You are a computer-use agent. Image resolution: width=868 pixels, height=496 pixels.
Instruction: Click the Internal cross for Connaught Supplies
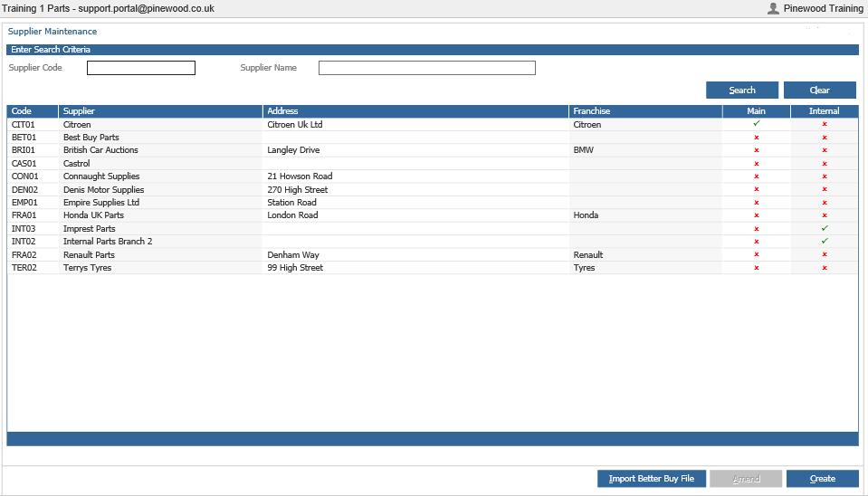[x=825, y=176]
